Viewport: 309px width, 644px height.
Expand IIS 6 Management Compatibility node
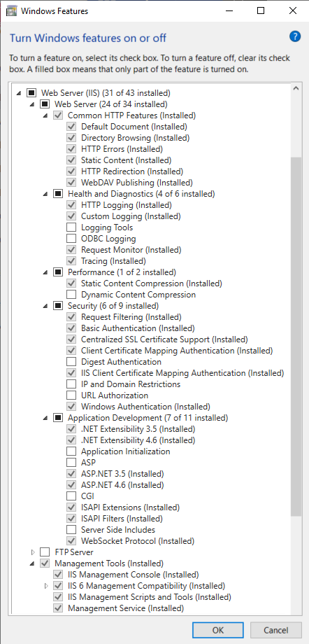46,586
